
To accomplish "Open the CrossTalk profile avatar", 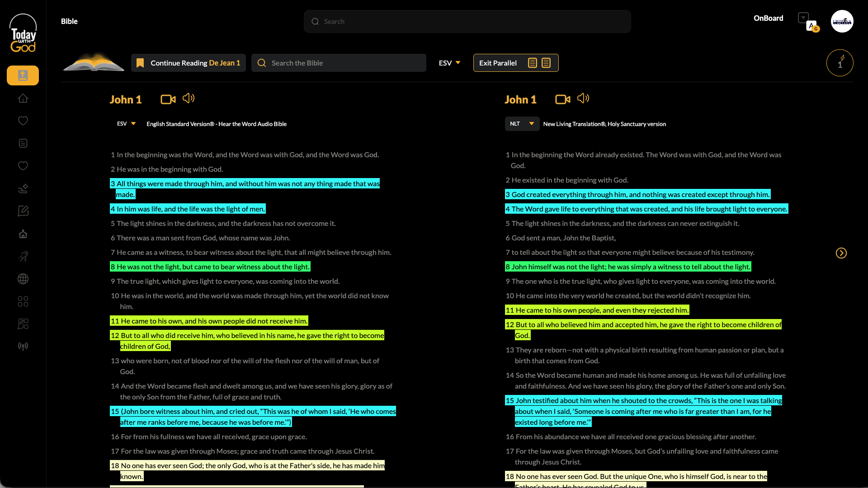I will pos(842,21).
